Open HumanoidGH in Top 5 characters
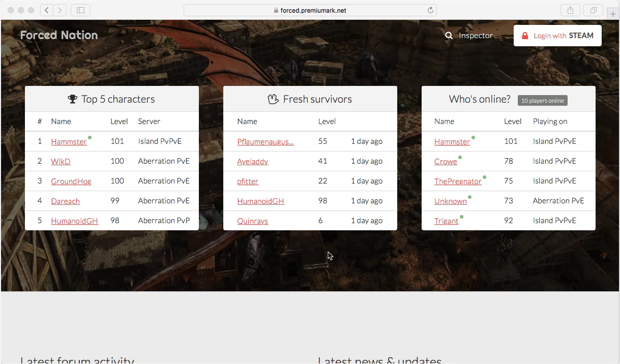This screenshot has height=364, width=620. click(x=74, y=221)
